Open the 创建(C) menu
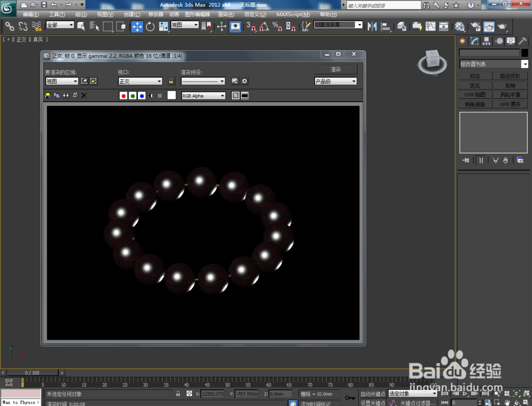The width and height of the screenshot is (532, 406). (131, 14)
